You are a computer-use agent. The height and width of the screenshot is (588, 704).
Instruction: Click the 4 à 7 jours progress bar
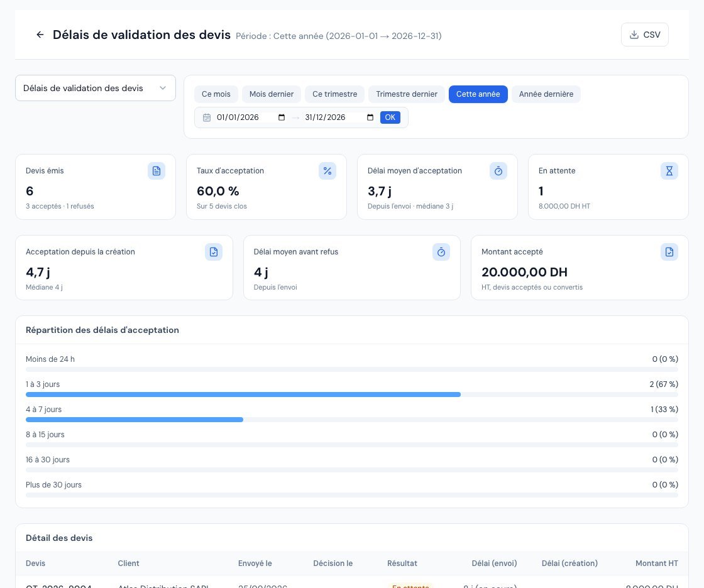[352, 420]
